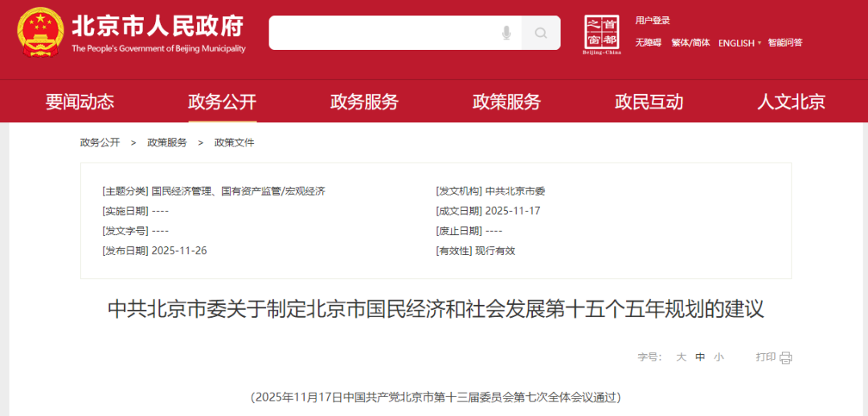This screenshot has height=416, width=868.
Task: Click the national emblem logo
Action: tap(40, 32)
